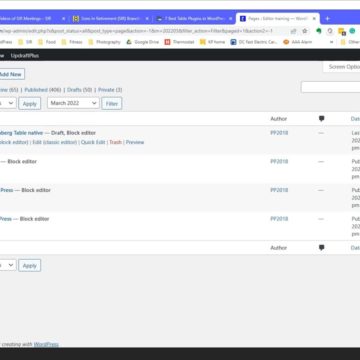This screenshot has height=360, width=360.
Task: Open the Food bookmarks folder
Action: [x=47, y=42]
